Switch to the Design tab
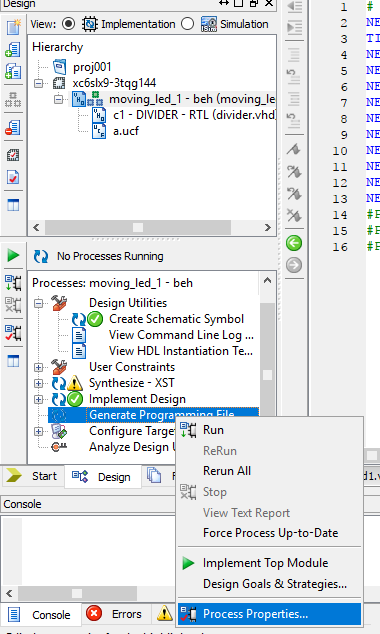The width and height of the screenshot is (380, 634). point(103,477)
